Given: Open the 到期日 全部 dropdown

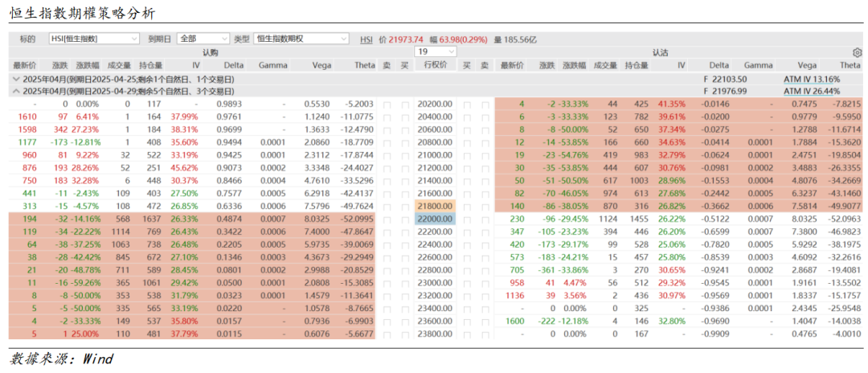Looking at the screenshot, I should pos(203,39).
